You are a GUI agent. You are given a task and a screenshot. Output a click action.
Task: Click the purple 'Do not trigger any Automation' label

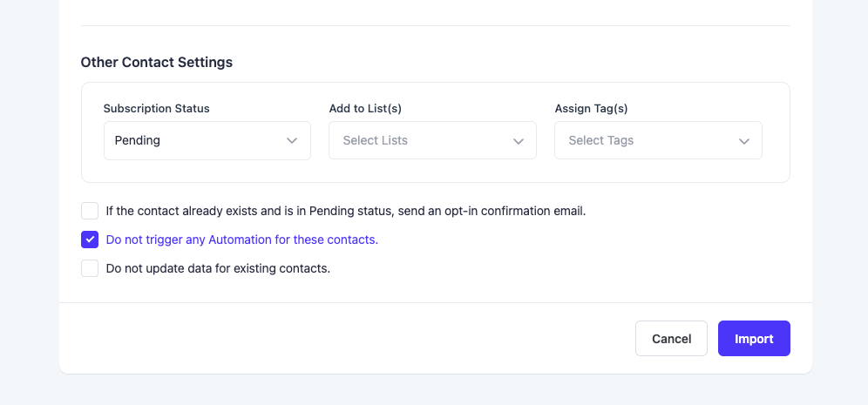click(242, 240)
